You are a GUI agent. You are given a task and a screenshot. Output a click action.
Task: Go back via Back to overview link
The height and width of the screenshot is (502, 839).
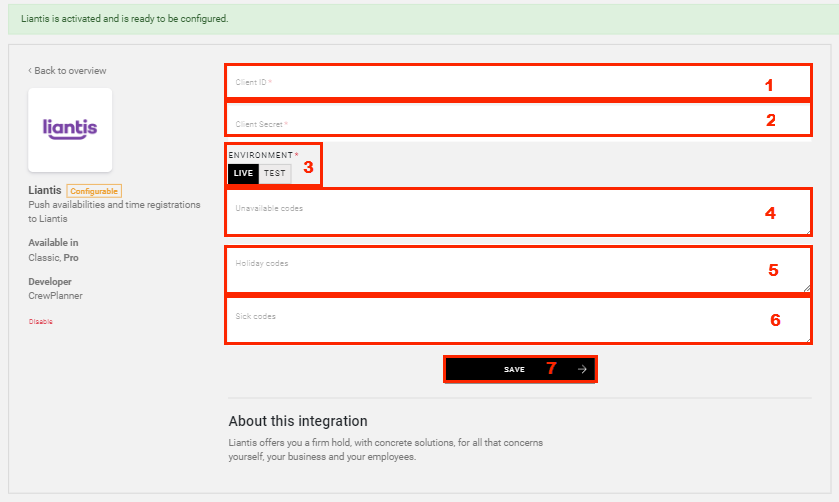[70, 71]
